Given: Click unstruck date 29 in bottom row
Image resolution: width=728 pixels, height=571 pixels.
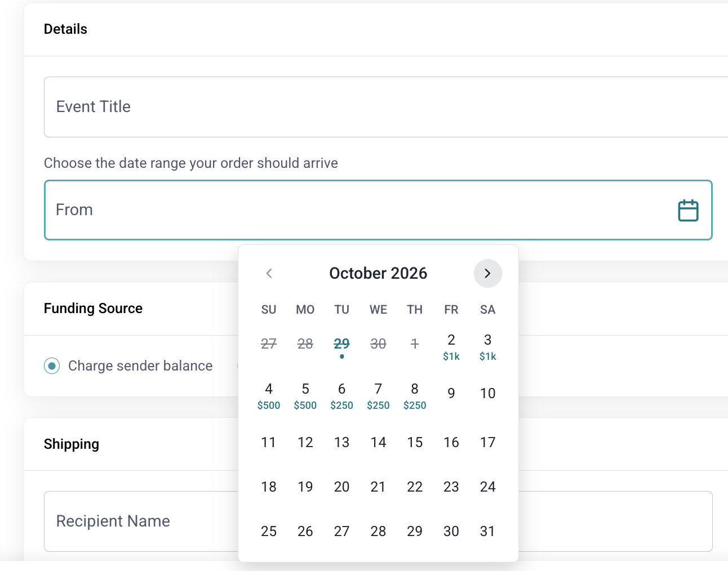Looking at the screenshot, I should [415, 532].
